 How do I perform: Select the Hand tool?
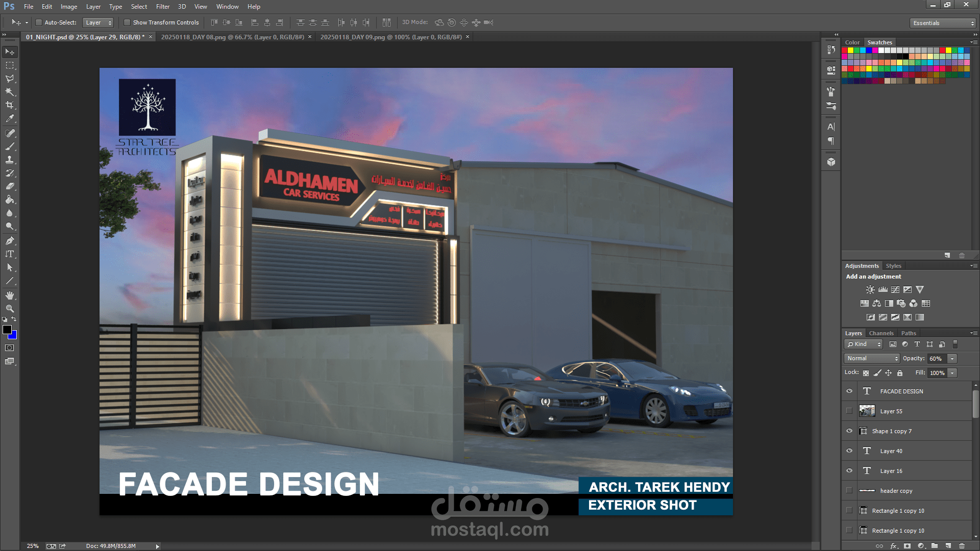pyautogui.click(x=10, y=295)
